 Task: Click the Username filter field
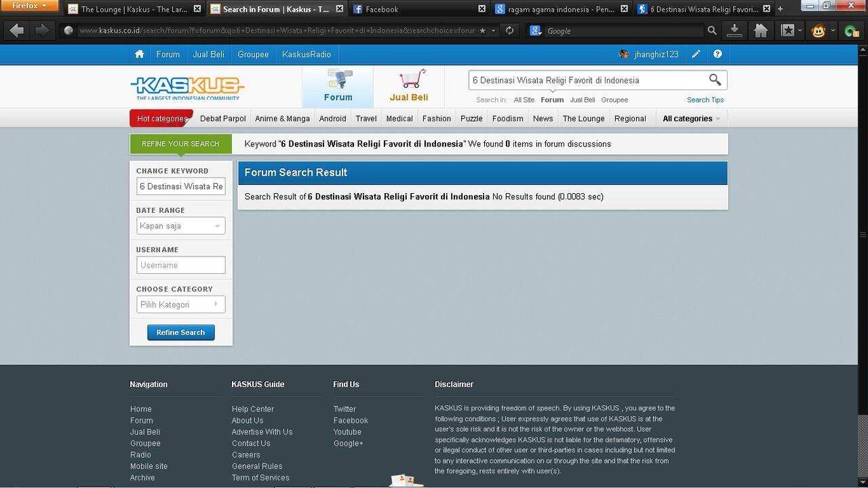pos(180,265)
